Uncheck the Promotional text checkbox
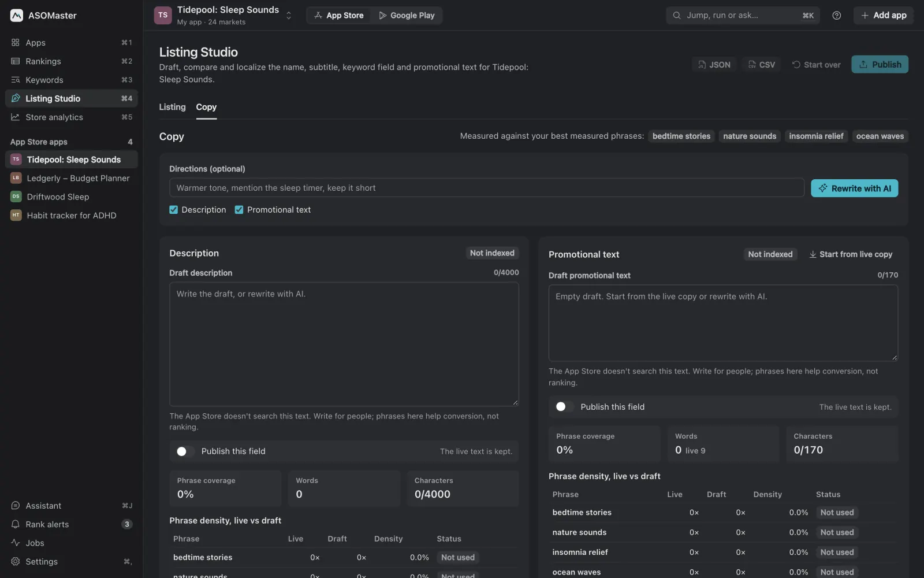This screenshot has height=578, width=924. 239,210
